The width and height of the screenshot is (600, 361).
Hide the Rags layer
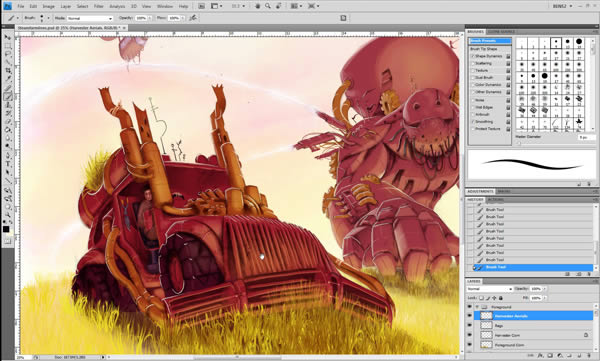click(x=470, y=325)
